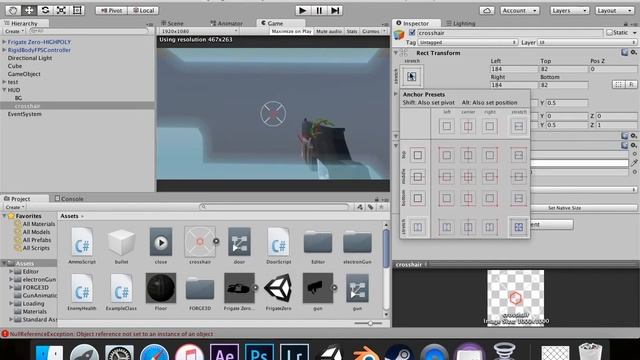Select the EnemyHealth script asset
The image size is (640, 360).
[82, 289]
